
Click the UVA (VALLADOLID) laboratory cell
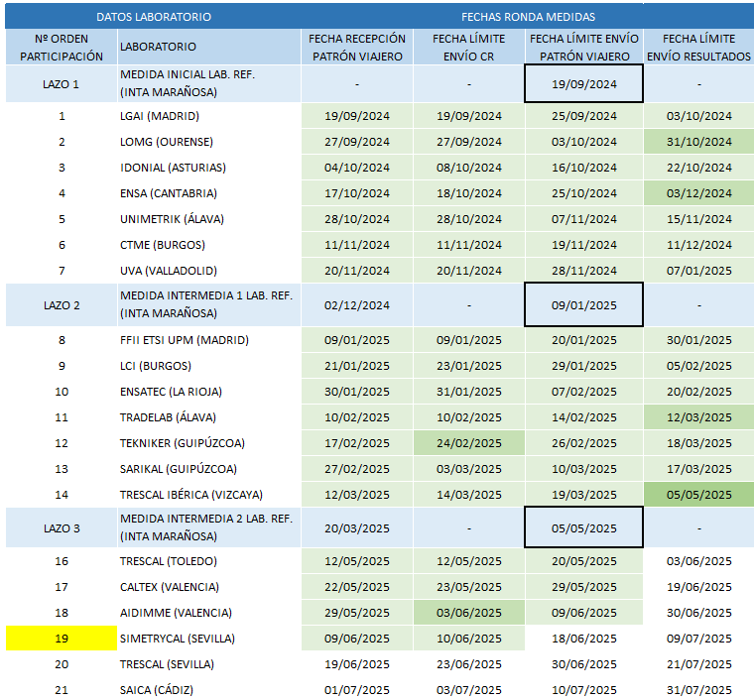(x=209, y=271)
